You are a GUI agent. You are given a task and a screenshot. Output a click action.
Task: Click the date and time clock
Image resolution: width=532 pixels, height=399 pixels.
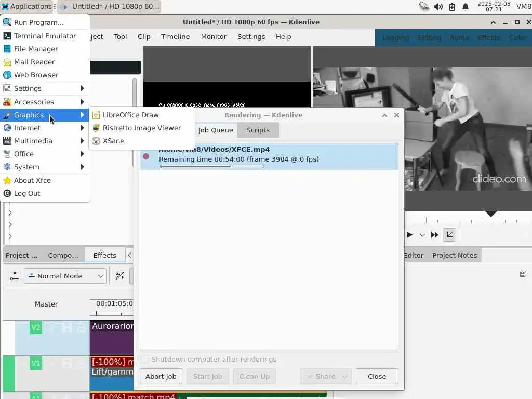coord(494,6)
